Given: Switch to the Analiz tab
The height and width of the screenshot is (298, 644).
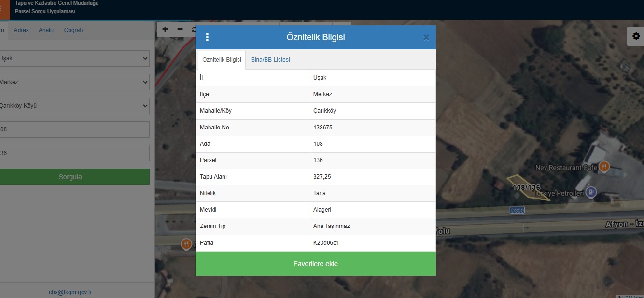Looking at the screenshot, I should [46, 30].
